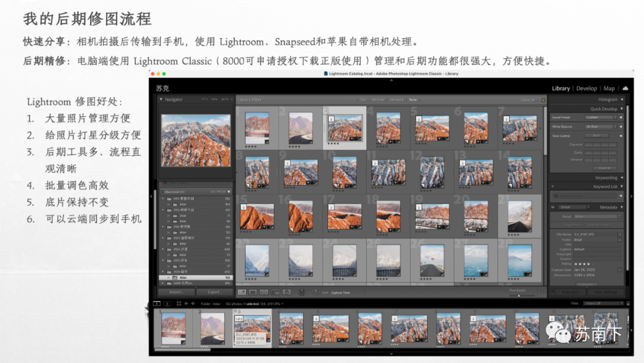Screen dimensions: 644x363
Task: Collapse the Navigator panel triangle
Action: point(161,100)
